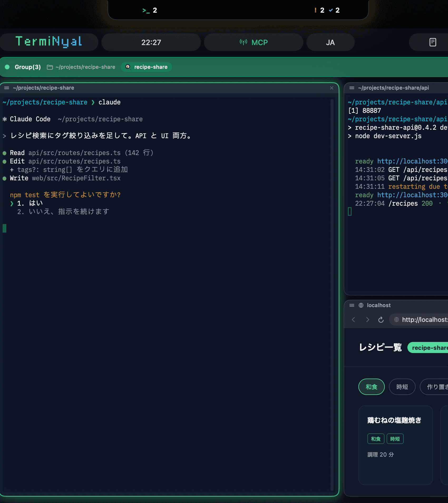Toggle the 和食 filter chip

pos(371,387)
